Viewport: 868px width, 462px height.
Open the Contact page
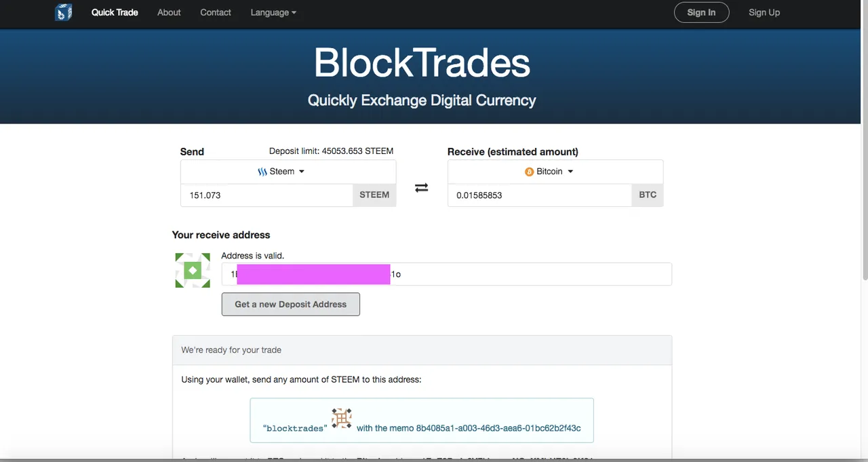click(216, 12)
